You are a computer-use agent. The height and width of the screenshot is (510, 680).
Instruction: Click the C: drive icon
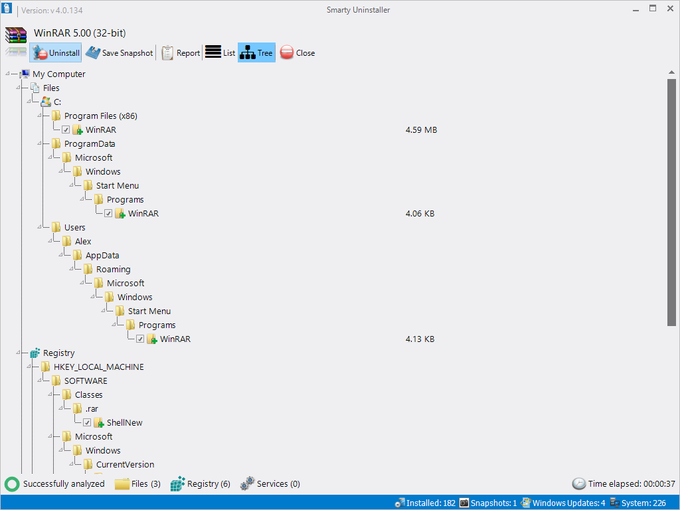tap(46, 102)
